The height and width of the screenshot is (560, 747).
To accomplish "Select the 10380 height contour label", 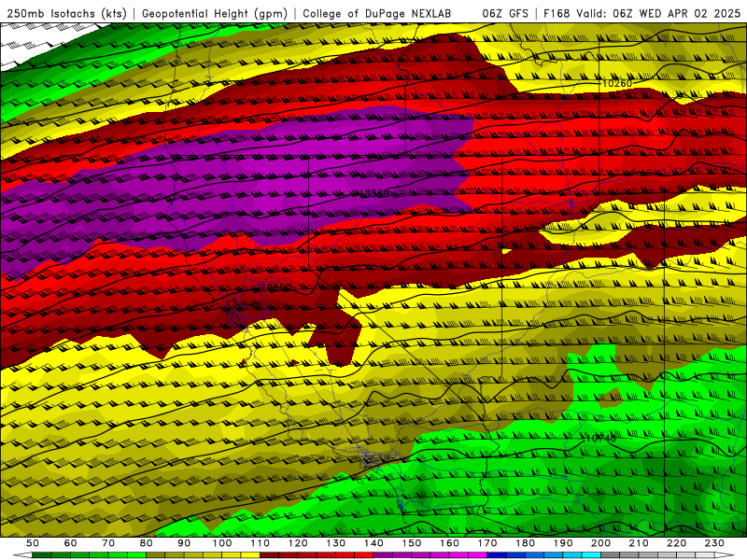I will pyautogui.click(x=374, y=193).
